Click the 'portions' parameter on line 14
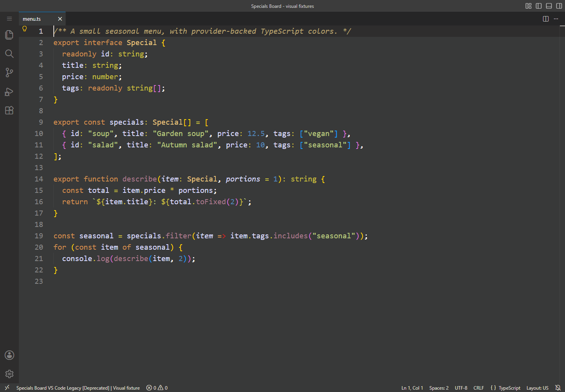This screenshot has height=392, width=565. click(243, 179)
